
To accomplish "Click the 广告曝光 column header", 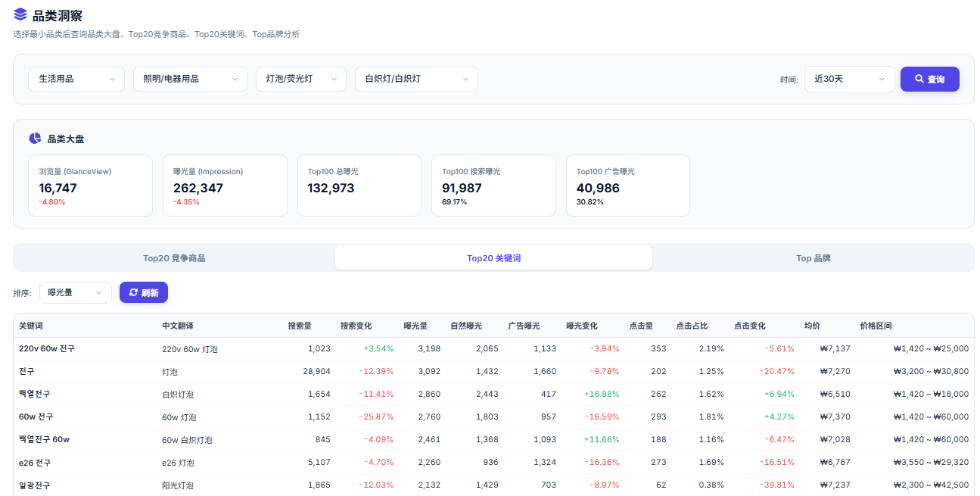I will coord(524,326).
